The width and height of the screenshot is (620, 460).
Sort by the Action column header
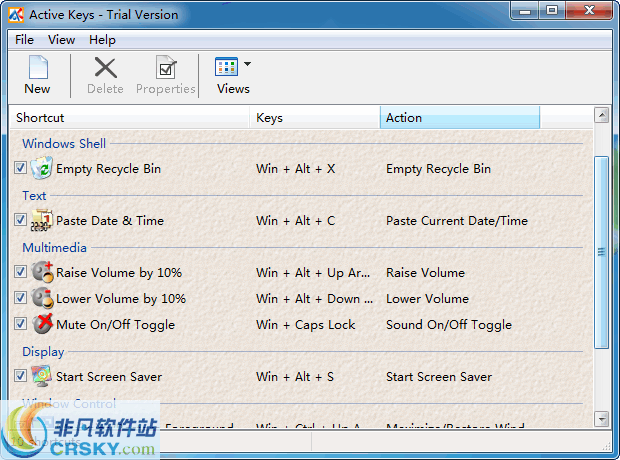point(460,117)
